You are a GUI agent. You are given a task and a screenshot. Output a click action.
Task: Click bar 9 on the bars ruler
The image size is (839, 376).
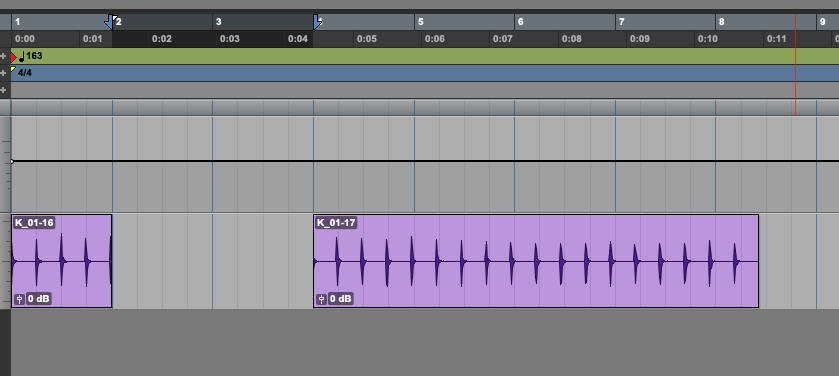pyautogui.click(x=822, y=22)
